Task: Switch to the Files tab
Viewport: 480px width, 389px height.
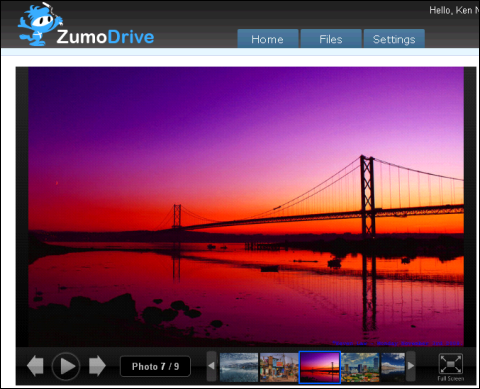Action: (331, 39)
